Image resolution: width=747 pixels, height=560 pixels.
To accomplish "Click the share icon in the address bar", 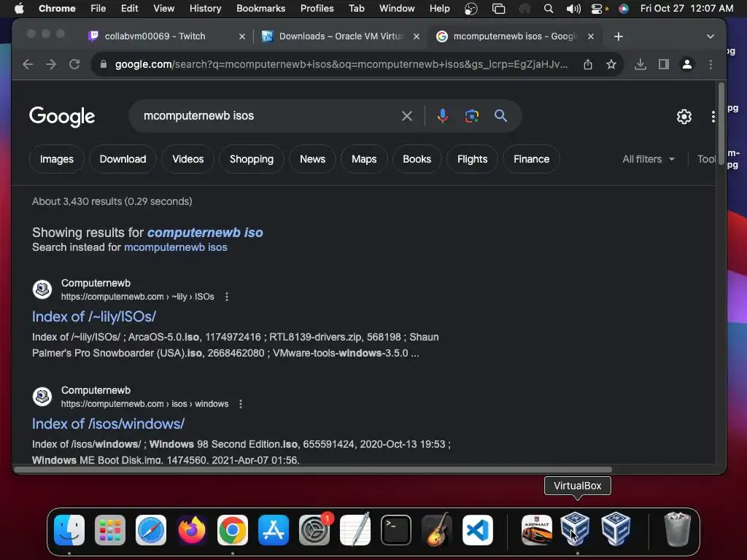I will [x=588, y=64].
